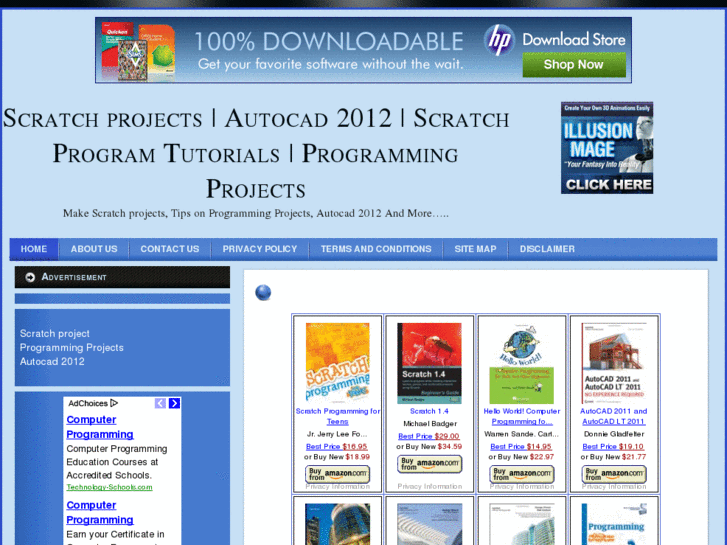Open the Site Map page
The image size is (727, 545).
475,249
